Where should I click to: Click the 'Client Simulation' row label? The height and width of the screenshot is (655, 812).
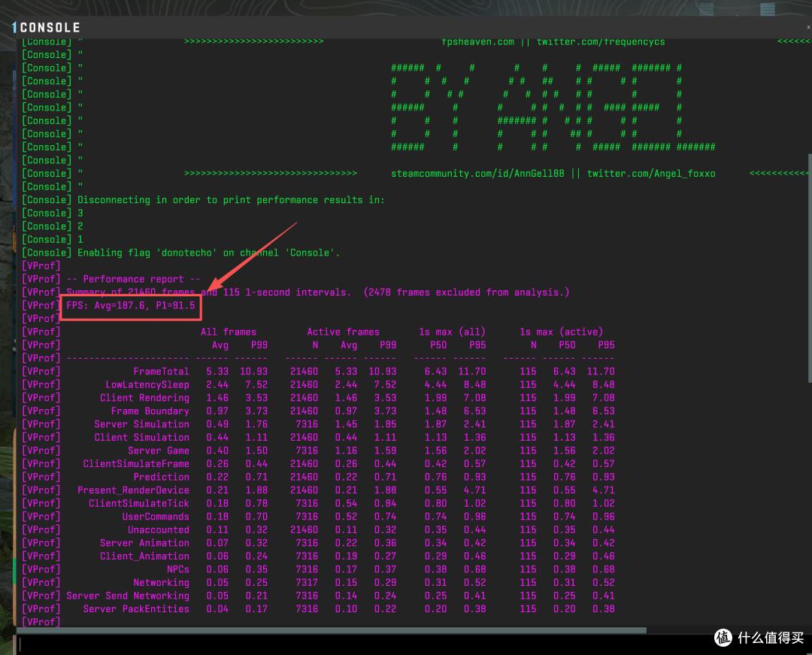tap(141, 438)
